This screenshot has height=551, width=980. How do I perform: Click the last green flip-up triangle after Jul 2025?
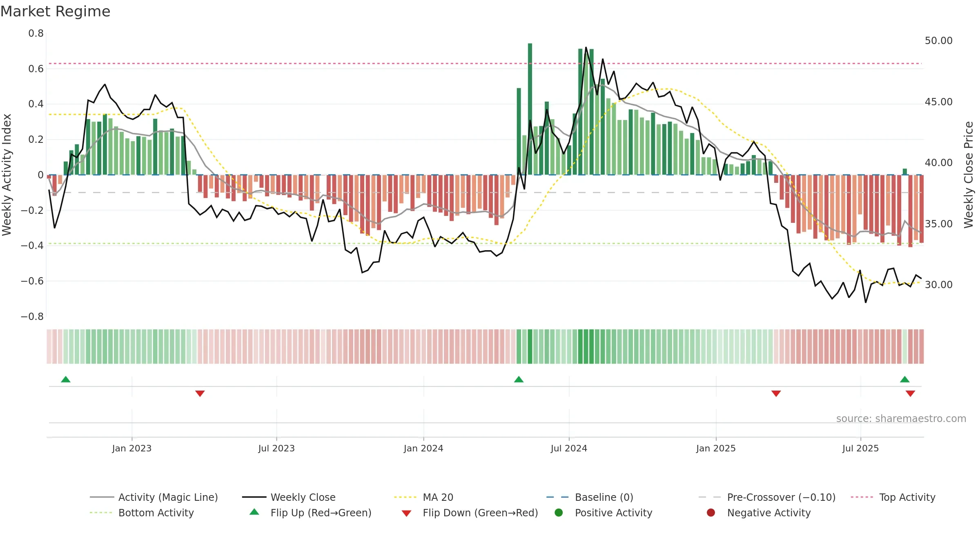point(904,380)
